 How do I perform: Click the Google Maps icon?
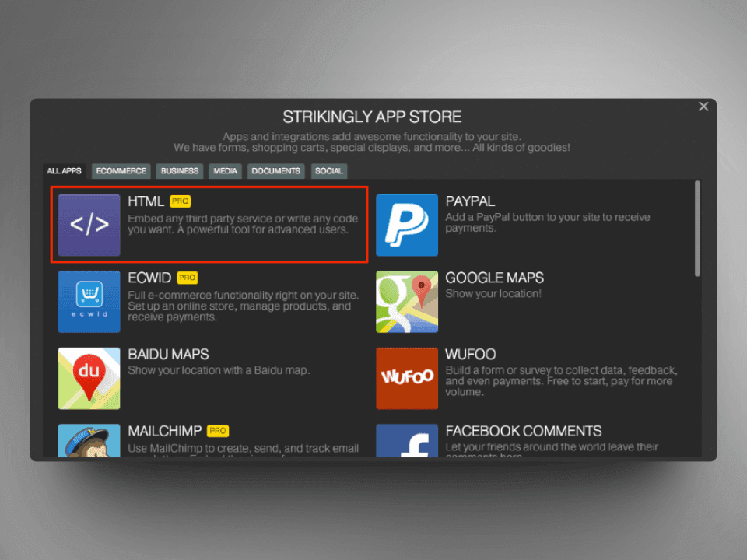coord(406,301)
